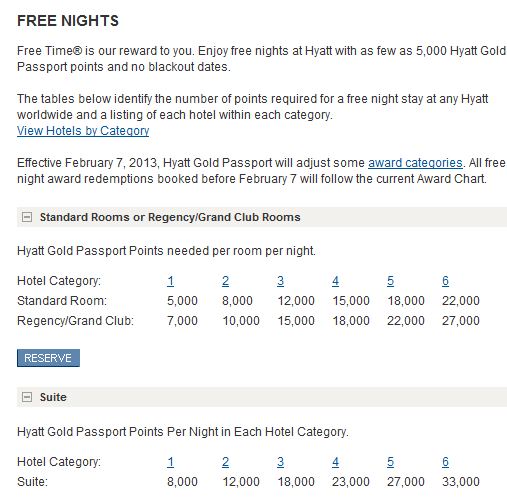Image resolution: width=507 pixels, height=498 pixels.
Task: Select category 5 in Standard Rooms table
Action: (390, 281)
